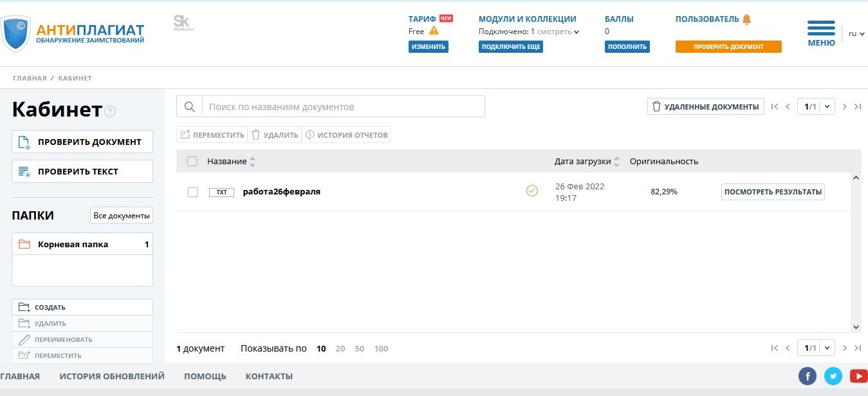Expand the connected modules смотреть dropdown
868x396 pixels.
[558, 32]
